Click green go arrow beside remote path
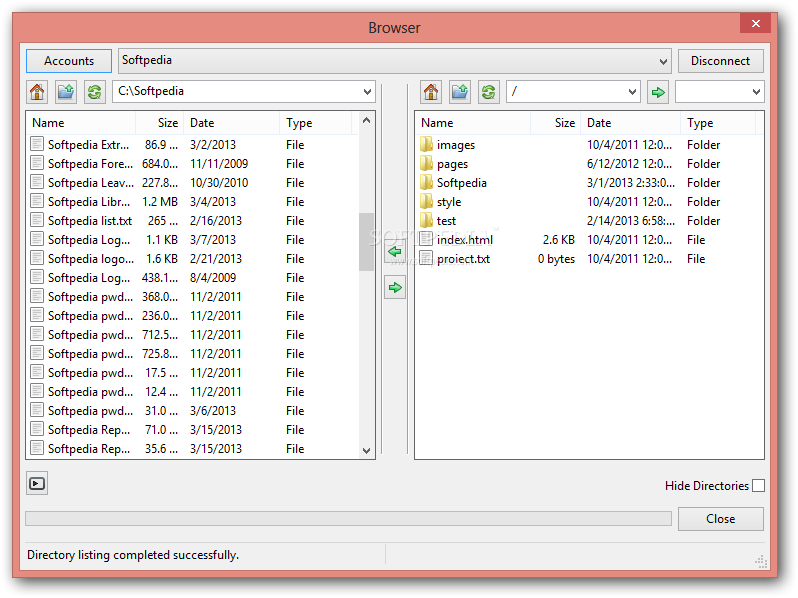 coord(658,92)
